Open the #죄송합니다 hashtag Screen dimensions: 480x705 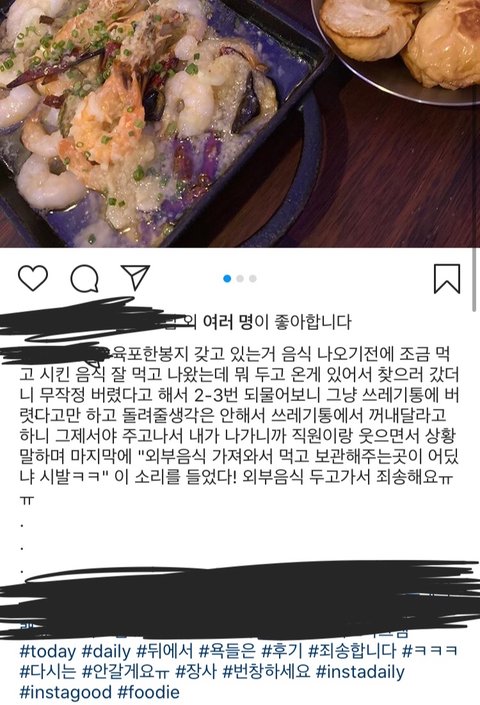pyautogui.click(x=352, y=651)
